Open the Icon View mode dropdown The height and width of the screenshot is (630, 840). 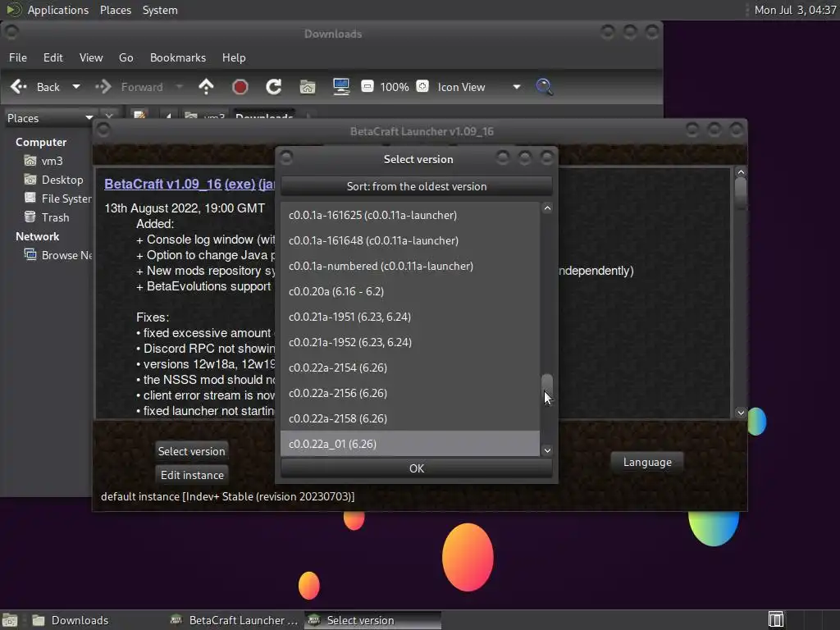[x=479, y=87]
